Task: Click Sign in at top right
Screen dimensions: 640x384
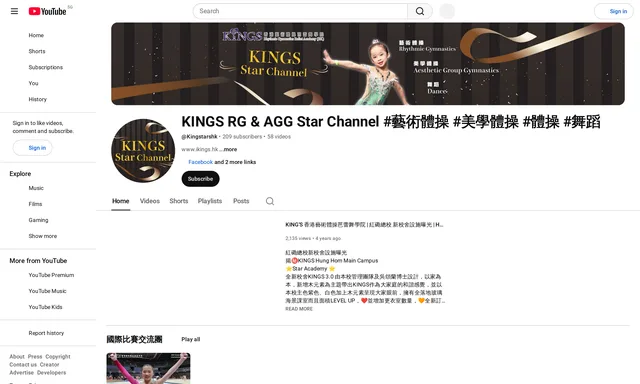Action: pyautogui.click(x=613, y=11)
